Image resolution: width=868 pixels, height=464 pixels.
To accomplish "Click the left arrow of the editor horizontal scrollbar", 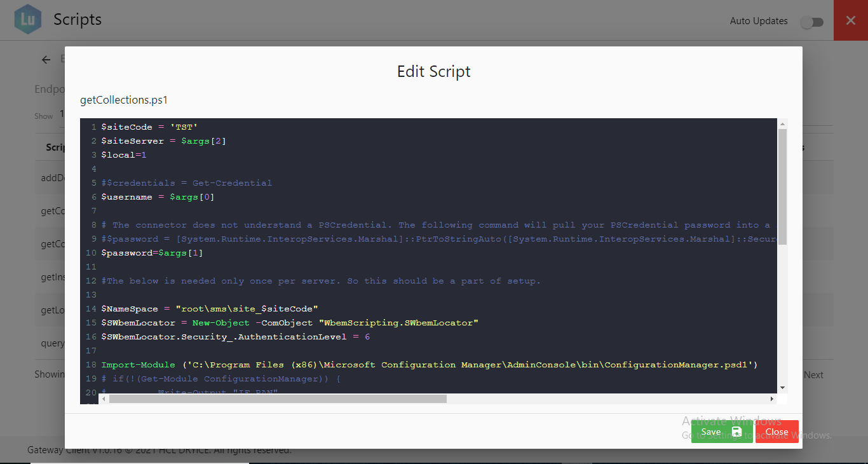I will click(x=103, y=399).
